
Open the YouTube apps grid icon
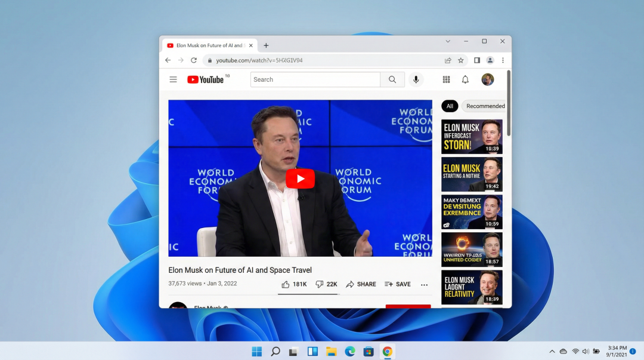446,79
